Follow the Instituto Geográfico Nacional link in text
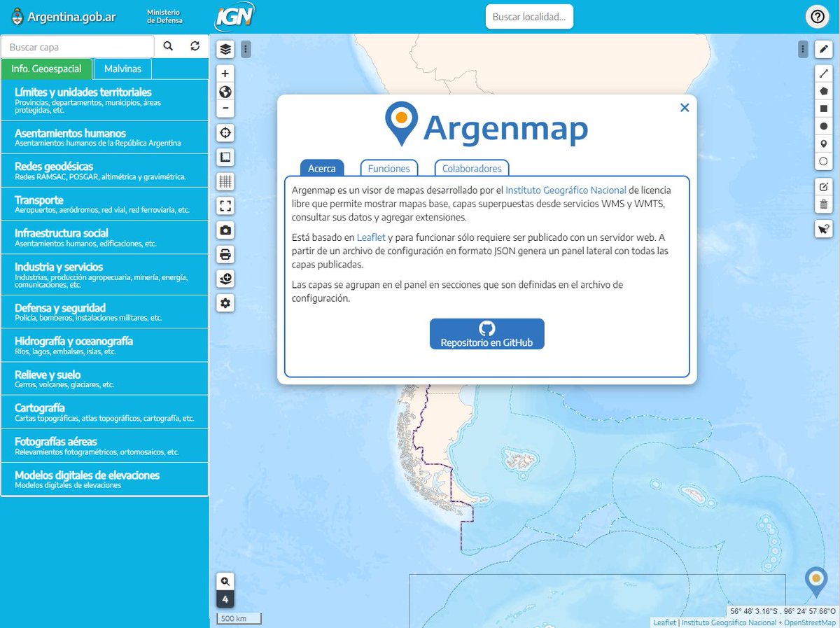 tap(566, 190)
